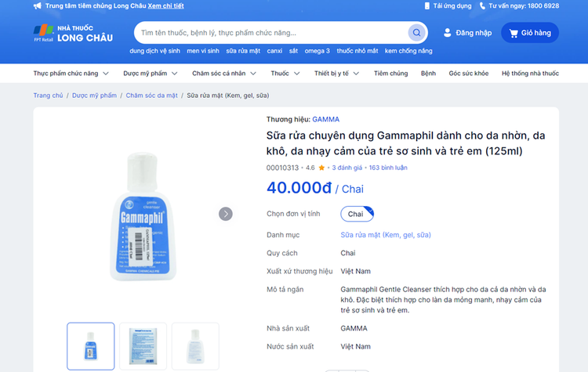588x372 pixels.
Task: Open the GAMMA brand link
Action: coord(325,120)
